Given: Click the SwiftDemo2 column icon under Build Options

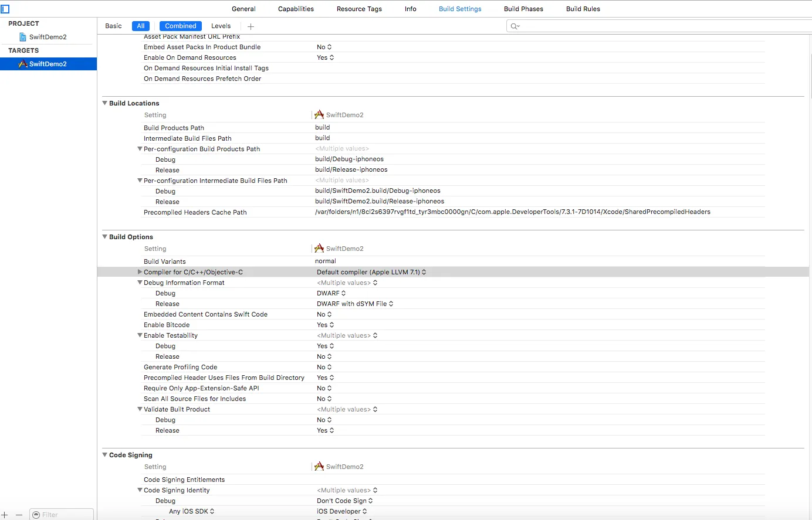Looking at the screenshot, I should pyautogui.click(x=319, y=249).
